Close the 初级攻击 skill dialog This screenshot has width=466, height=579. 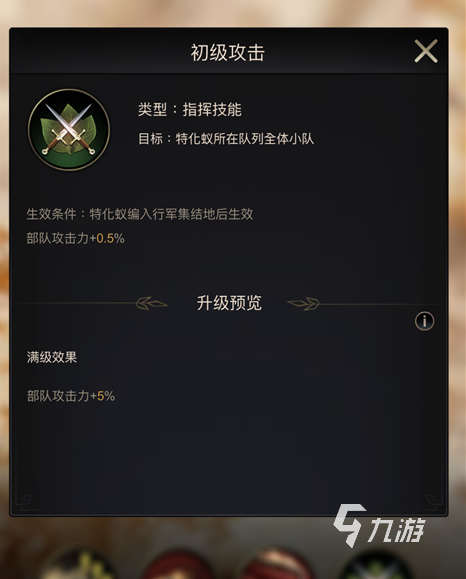[x=426, y=51]
